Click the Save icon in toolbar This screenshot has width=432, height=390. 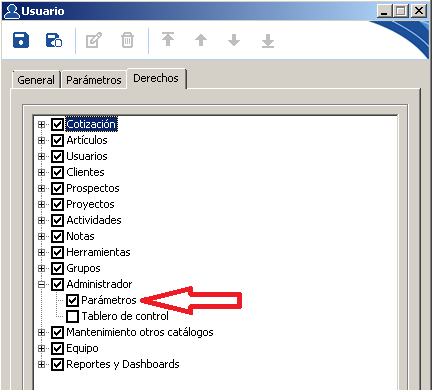[x=21, y=40]
